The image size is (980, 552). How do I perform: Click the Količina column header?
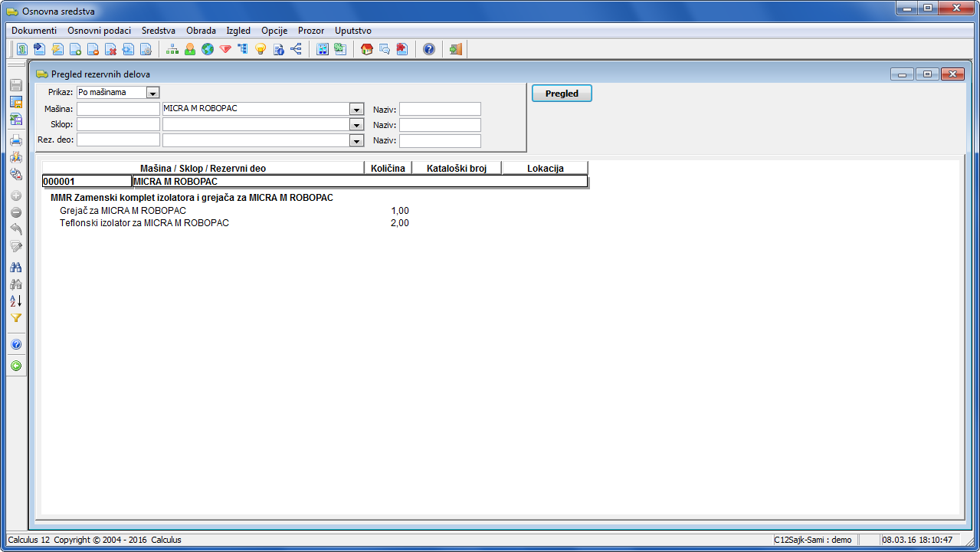coord(388,169)
